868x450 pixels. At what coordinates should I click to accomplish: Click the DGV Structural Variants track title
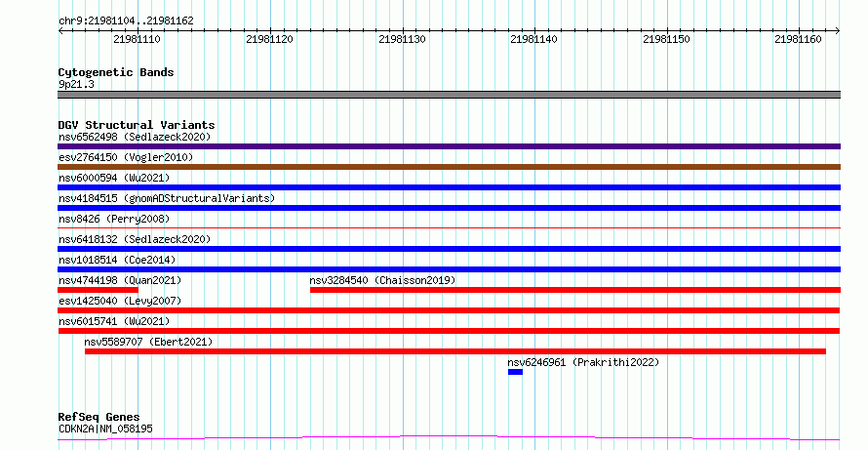tap(137, 125)
